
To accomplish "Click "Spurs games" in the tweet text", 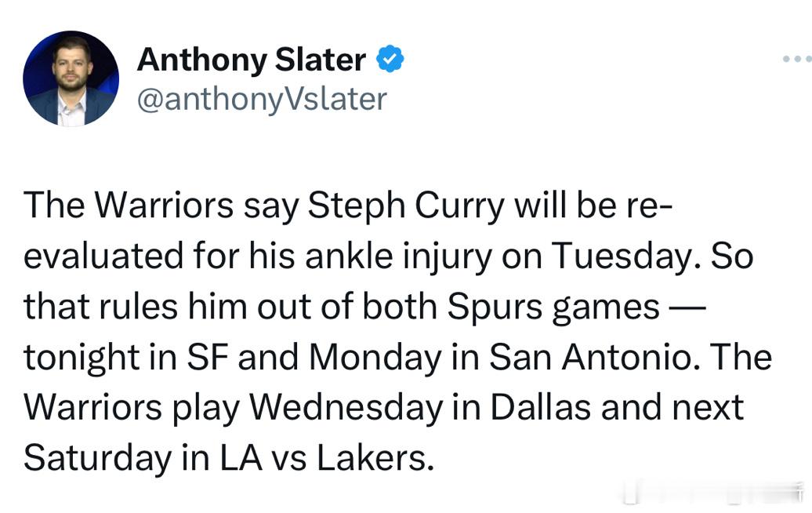I will 553,307.
